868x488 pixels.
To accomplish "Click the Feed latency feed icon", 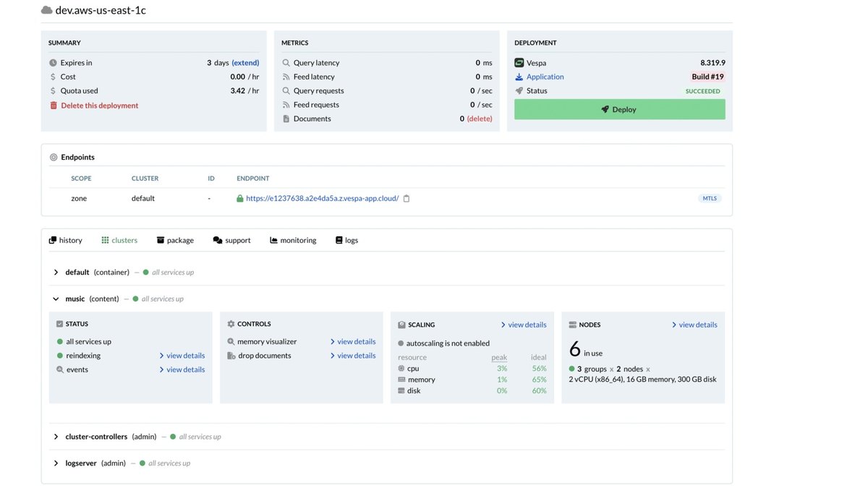I will [x=286, y=77].
